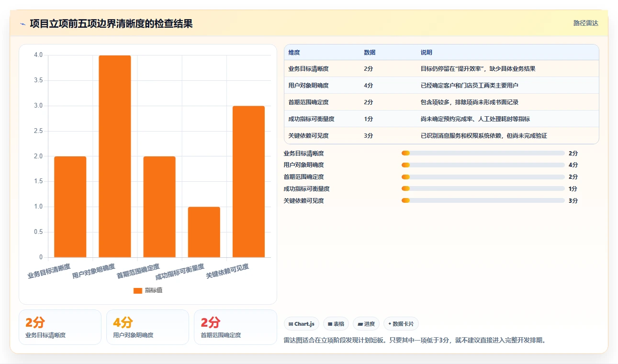This screenshot has height=364, width=618.
Task: Open the 2分 业务目标清晰度 data card
Action: tap(60, 327)
